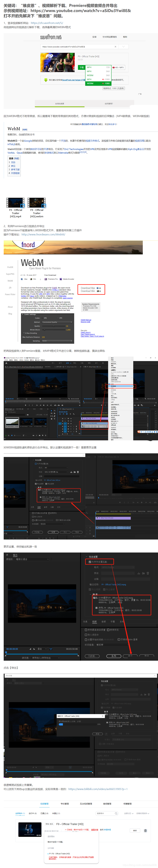Image resolution: width=158 pixels, height=868 pixels.
Task: Toggle 设置开始时间码 checkbox
Action: click(x=86, y=639)
